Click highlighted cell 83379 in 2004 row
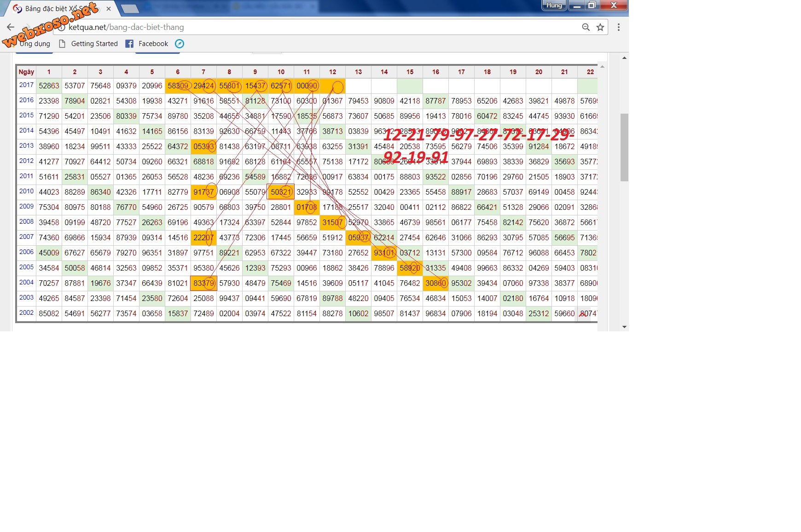This screenshot has width=801, height=532. [x=203, y=283]
